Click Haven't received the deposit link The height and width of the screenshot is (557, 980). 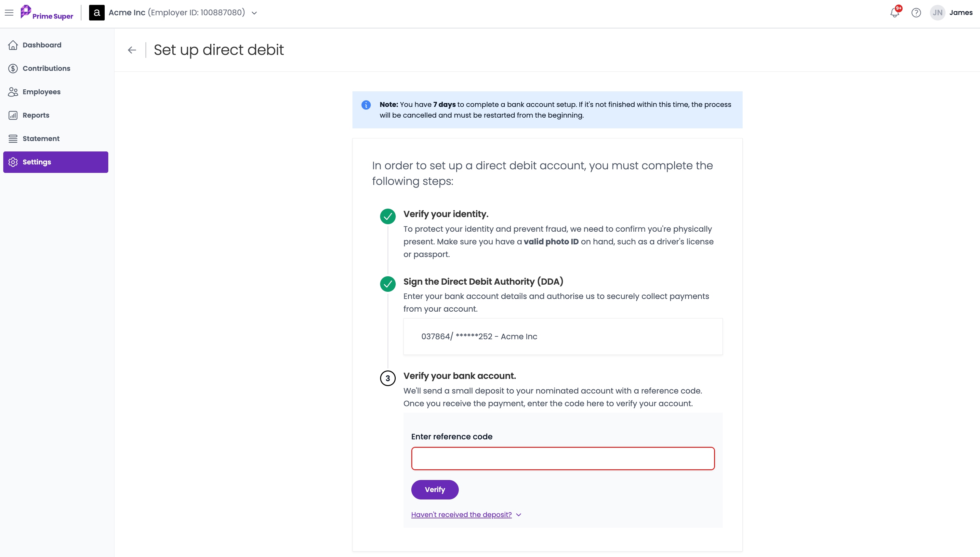(461, 515)
